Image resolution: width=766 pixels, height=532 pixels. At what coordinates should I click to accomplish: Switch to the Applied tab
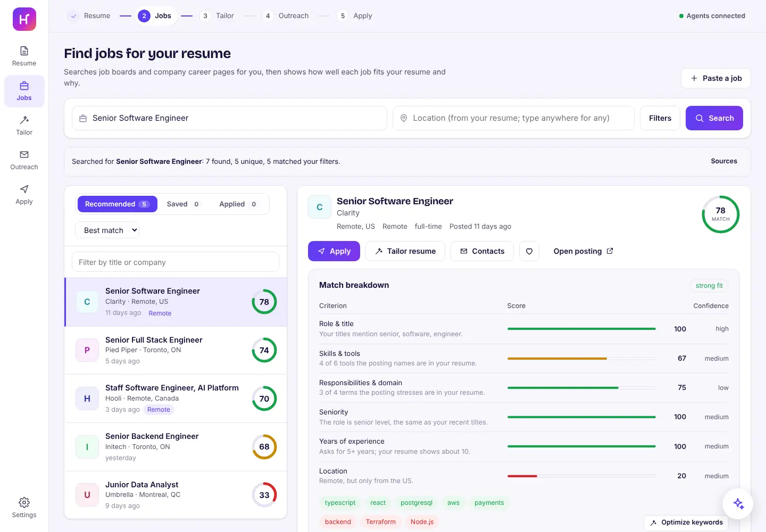click(x=238, y=204)
